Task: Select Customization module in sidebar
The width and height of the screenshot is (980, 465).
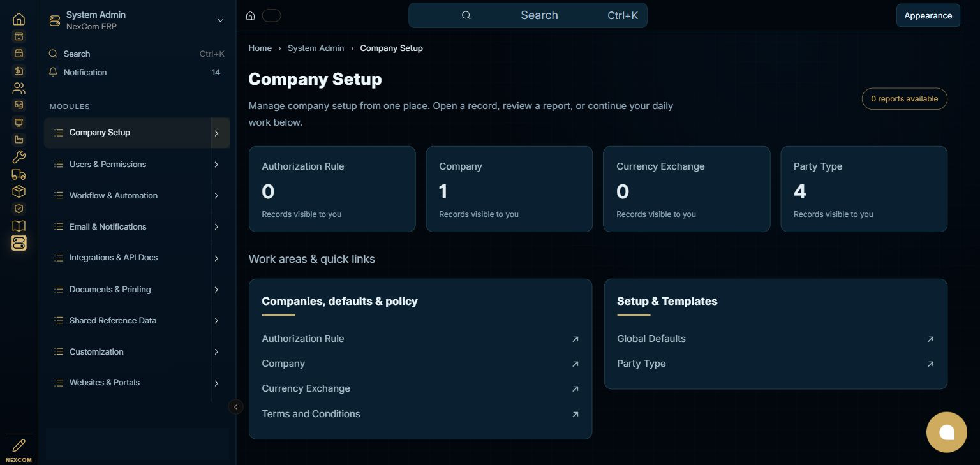Action: click(x=127, y=351)
